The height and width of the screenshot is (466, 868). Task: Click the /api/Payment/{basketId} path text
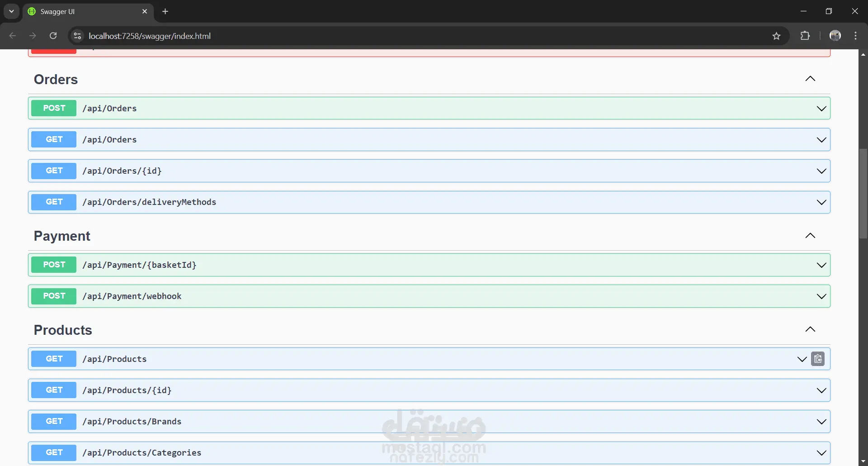tap(139, 265)
